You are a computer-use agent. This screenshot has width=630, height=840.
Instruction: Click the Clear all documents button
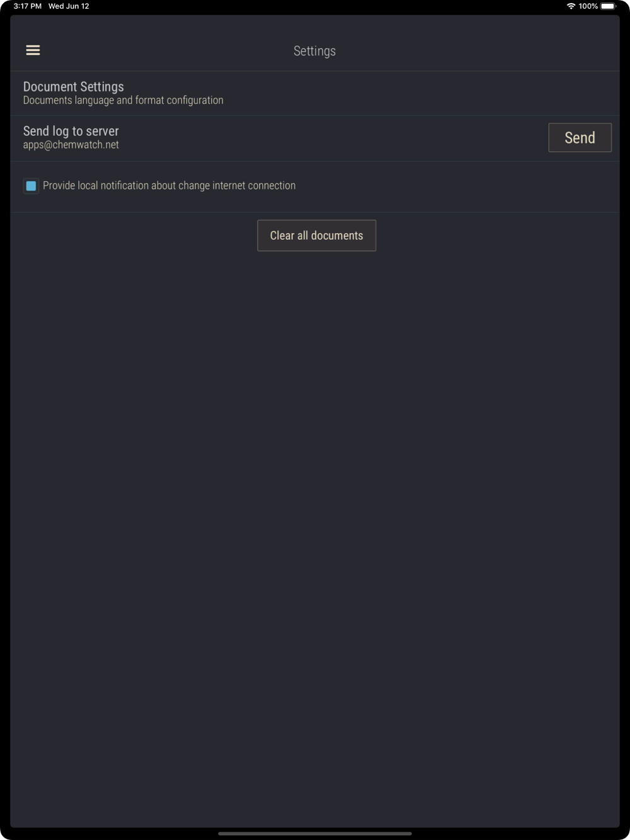[317, 236]
